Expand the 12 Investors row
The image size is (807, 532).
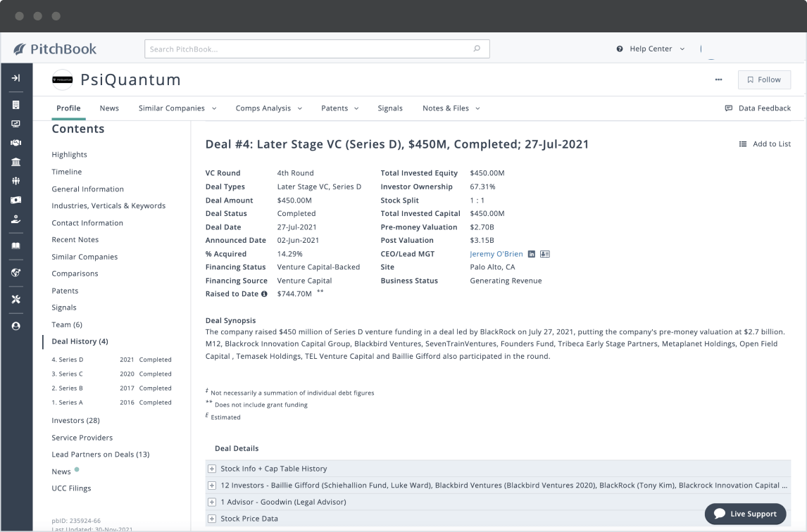coord(211,485)
